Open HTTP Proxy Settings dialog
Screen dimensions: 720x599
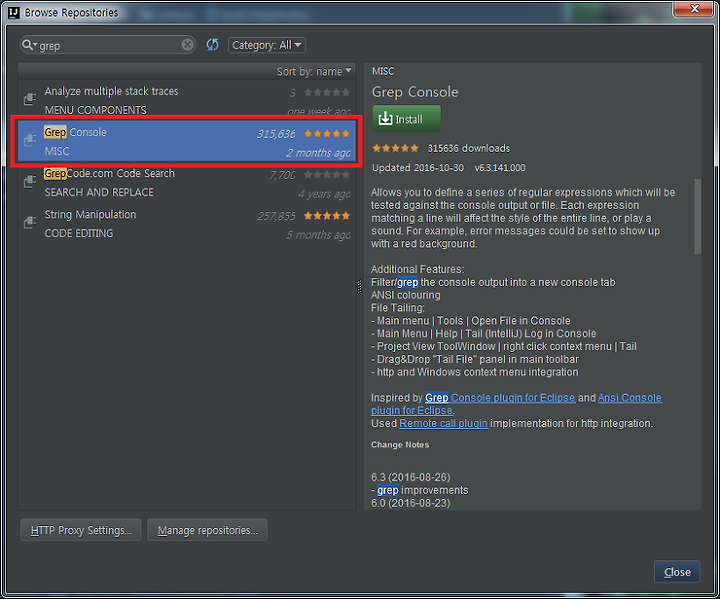coord(81,530)
